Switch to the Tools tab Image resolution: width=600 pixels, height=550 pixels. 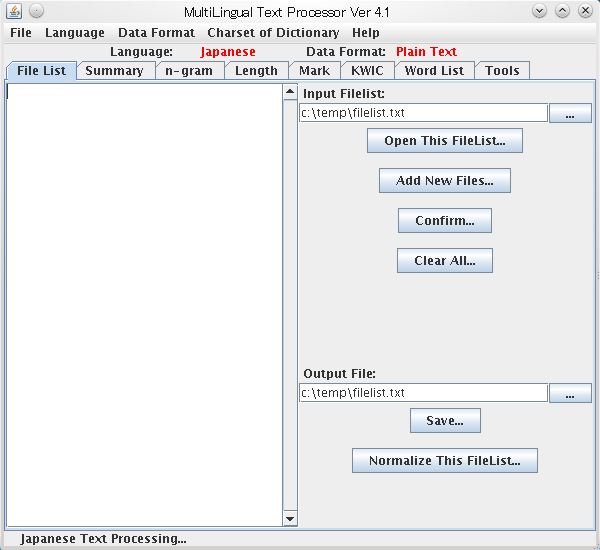pos(502,70)
